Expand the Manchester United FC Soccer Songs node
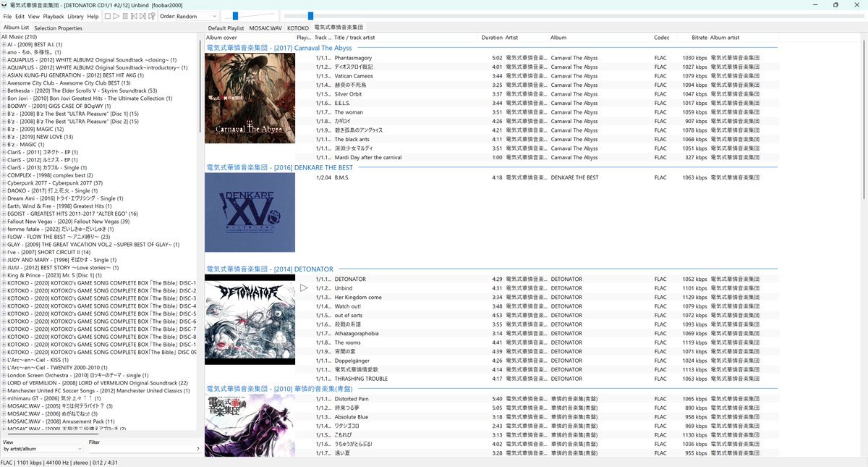Image resolution: width=868 pixels, height=467 pixels. click(4, 390)
